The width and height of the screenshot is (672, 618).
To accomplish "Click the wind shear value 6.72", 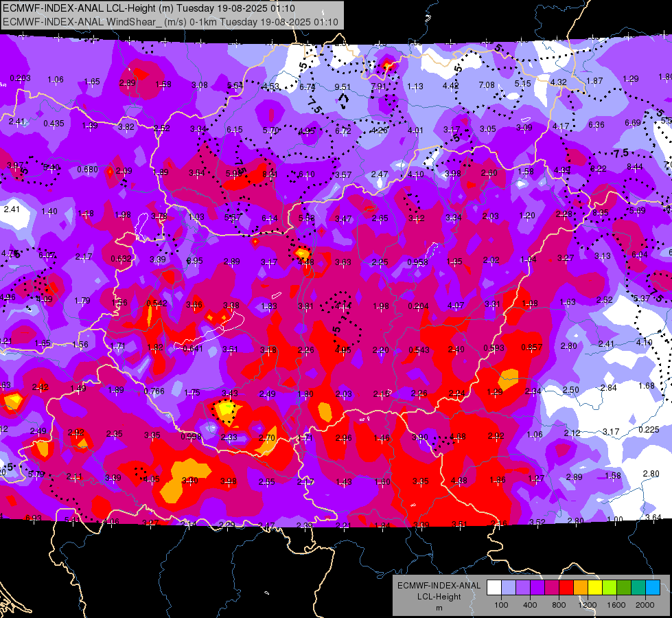I will 343,130.
